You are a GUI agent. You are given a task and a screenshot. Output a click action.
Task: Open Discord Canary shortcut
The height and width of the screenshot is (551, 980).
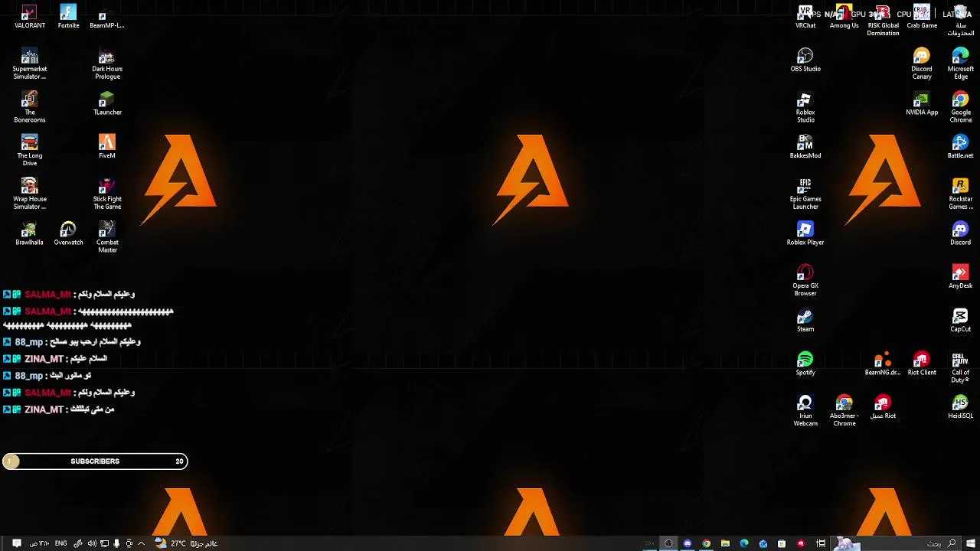(x=922, y=64)
